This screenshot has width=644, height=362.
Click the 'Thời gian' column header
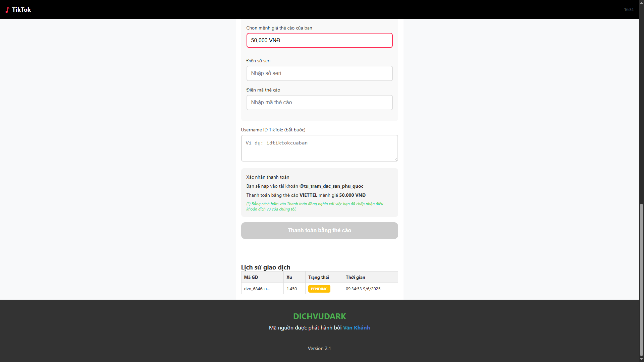355,278
